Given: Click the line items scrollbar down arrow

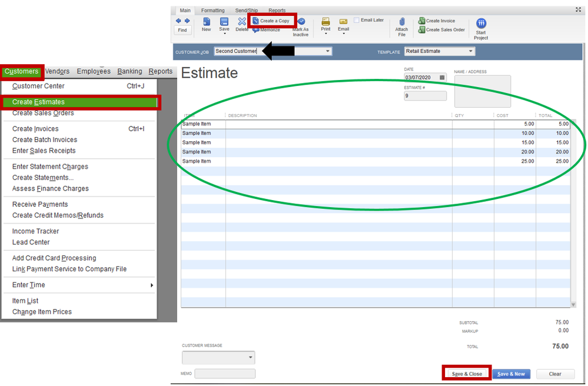Looking at the screenshot, I should click(573, 305).
